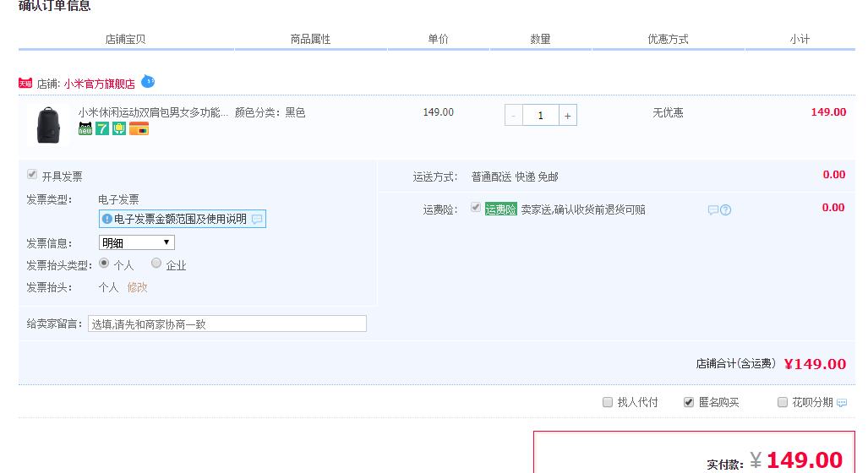The width and height of the screenshot is (868, 473).
Task: Open the blue Wangwang chat icon
Action: coord(148,82)
